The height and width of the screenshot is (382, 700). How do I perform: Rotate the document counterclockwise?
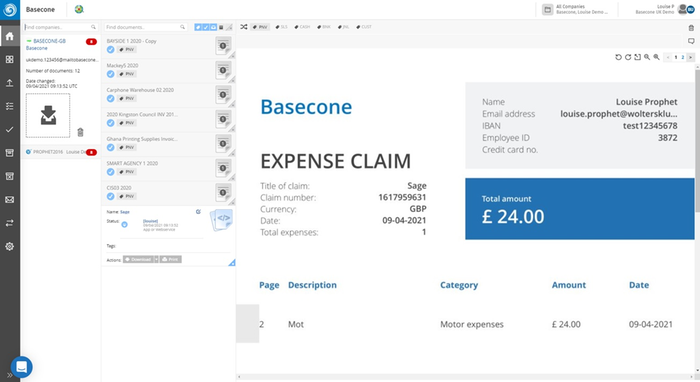tap(618, 57)
